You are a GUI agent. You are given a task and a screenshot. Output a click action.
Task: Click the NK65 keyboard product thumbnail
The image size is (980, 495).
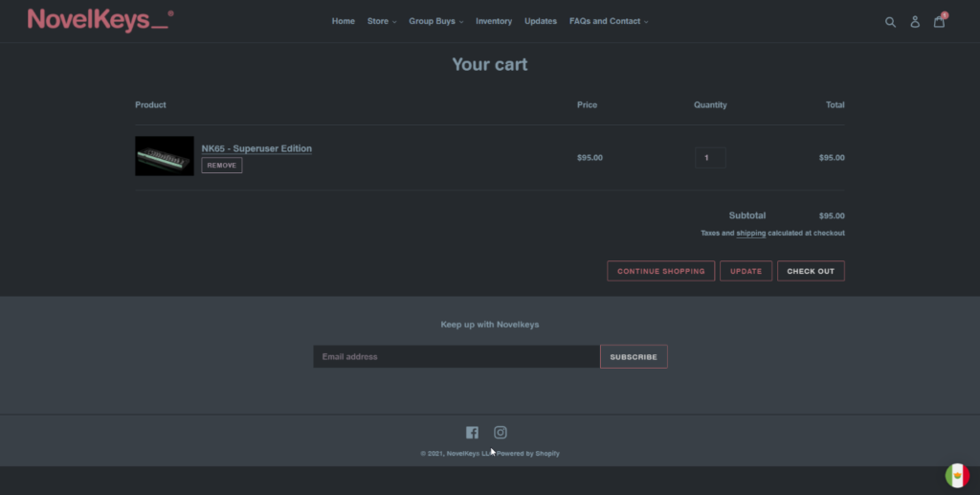(165, 156)
